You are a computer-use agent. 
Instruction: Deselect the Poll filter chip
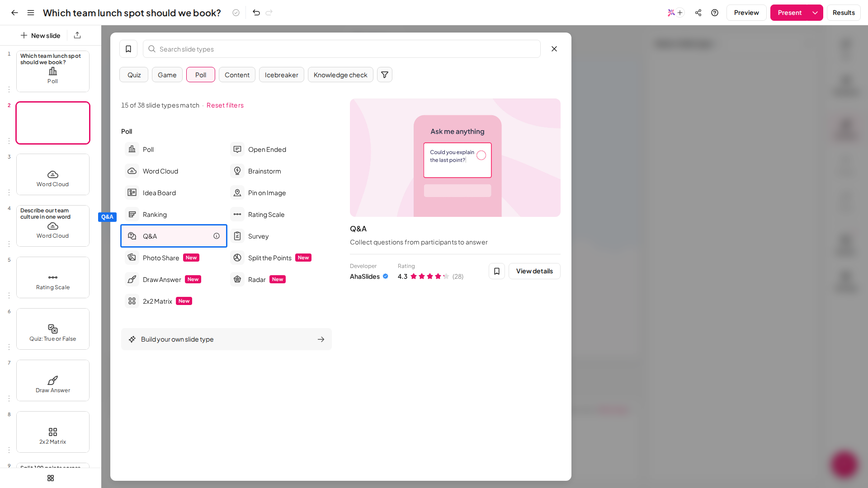pyautogui.click(x=201, y=75)
